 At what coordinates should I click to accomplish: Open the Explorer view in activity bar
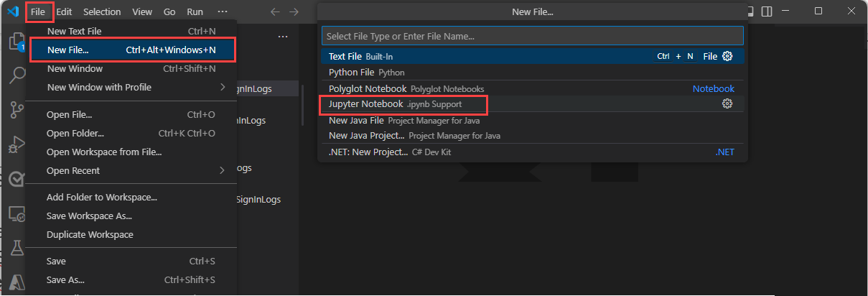(16, 42)
